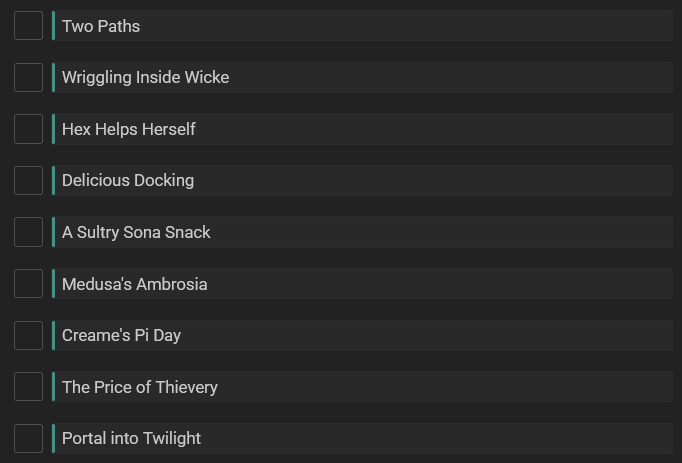Click the Medusa's Ambrosia title text
Screen dimensions: 682x463
(x=134, y=284)
